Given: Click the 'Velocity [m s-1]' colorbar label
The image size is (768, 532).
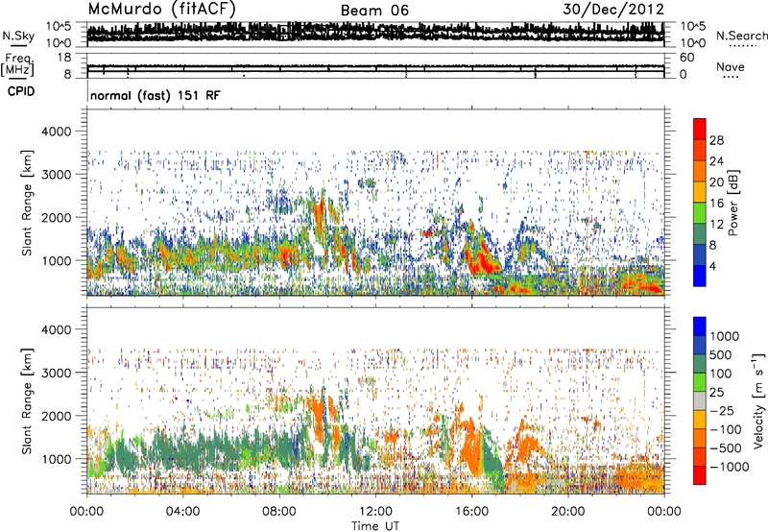Looking at the screenshot, I should click(x=759, y=401).
